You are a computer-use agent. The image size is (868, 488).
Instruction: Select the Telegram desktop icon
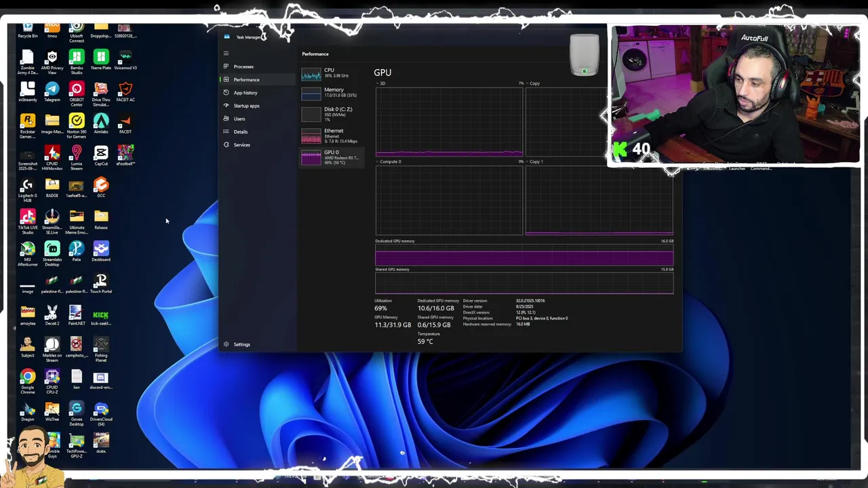tap(52, 92)
